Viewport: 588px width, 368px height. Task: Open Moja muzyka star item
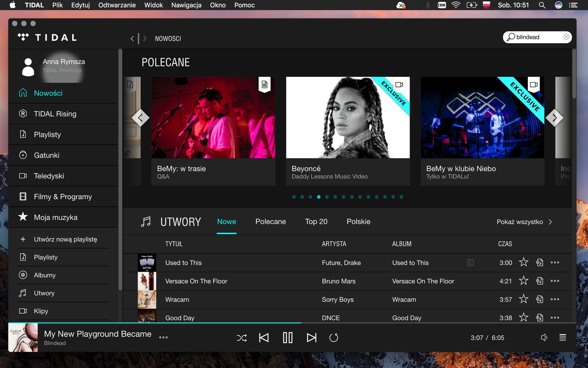64,217
